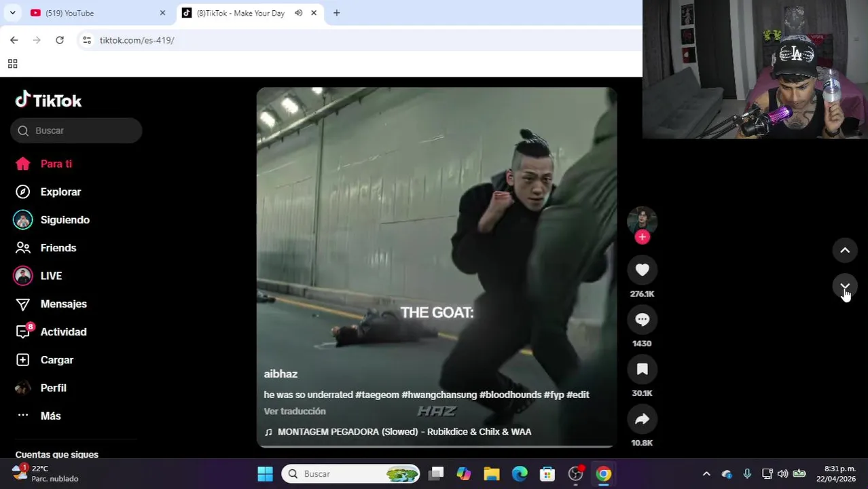Open comments on the video

coord(642,319)
